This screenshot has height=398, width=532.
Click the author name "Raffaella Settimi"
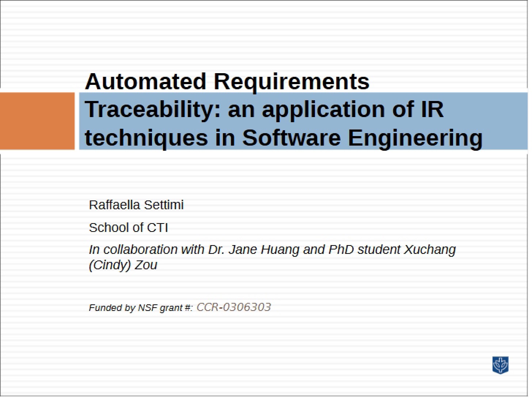(x=136, y=205)
